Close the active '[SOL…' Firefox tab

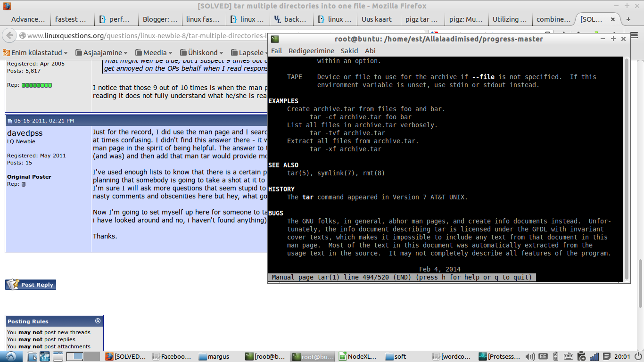(613, 19)
